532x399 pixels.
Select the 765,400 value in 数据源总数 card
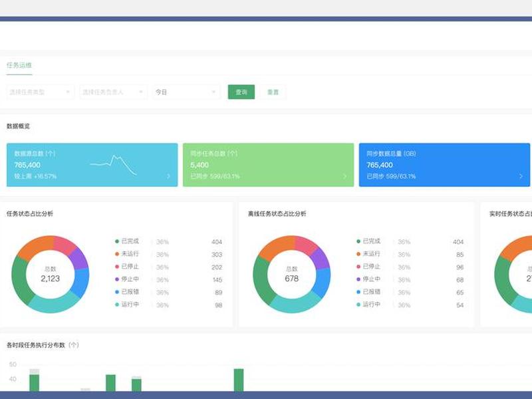point(27,165)
